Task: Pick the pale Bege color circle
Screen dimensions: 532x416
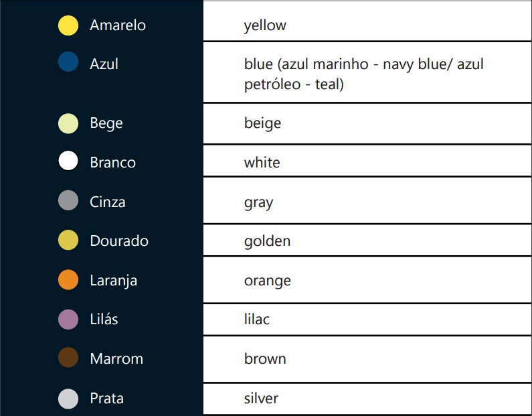Action: click(68, 124)
